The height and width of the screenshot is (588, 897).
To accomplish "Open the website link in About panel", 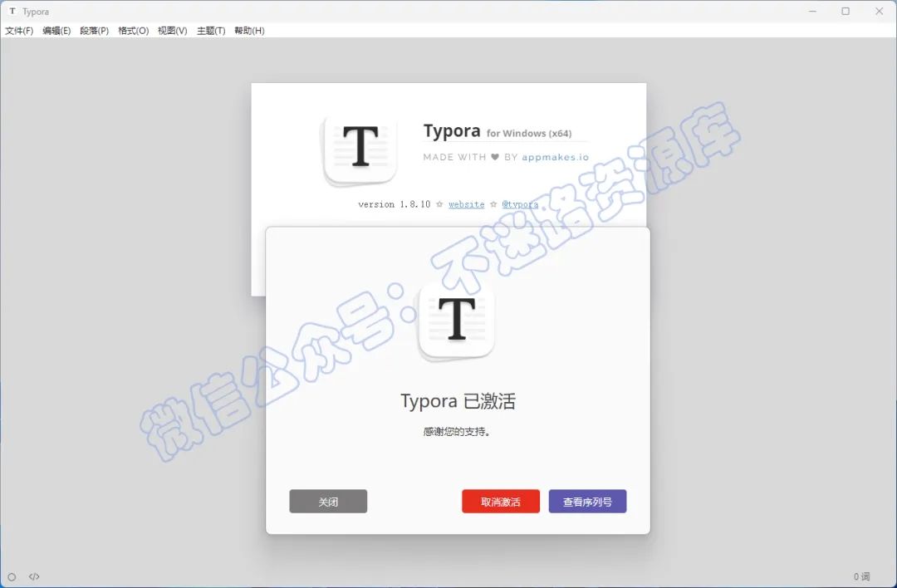I will [466, 204].
